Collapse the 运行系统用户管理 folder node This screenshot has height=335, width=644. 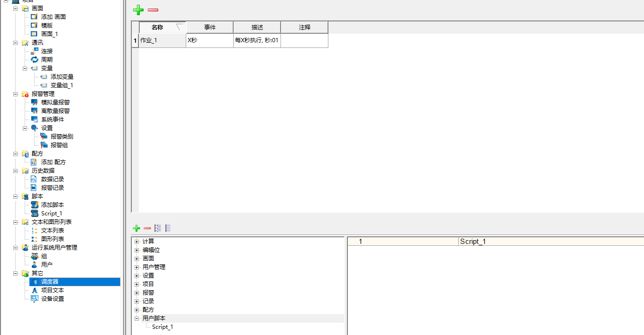16,247
